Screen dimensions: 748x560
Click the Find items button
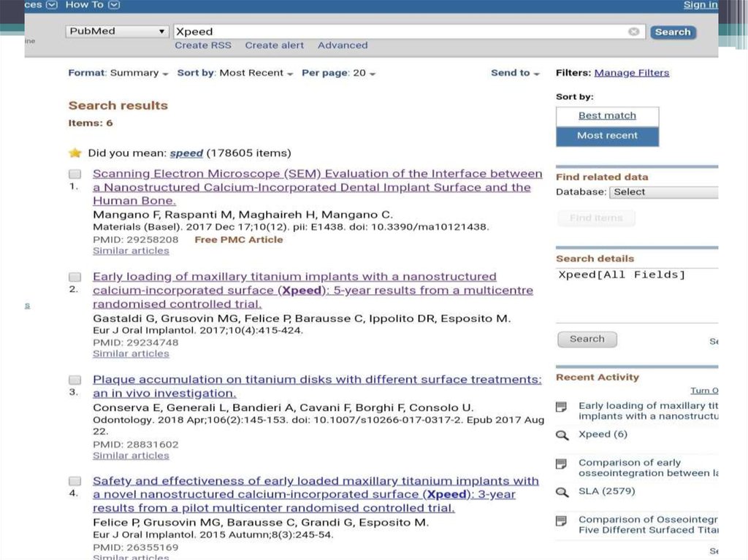tap(596, 218)
